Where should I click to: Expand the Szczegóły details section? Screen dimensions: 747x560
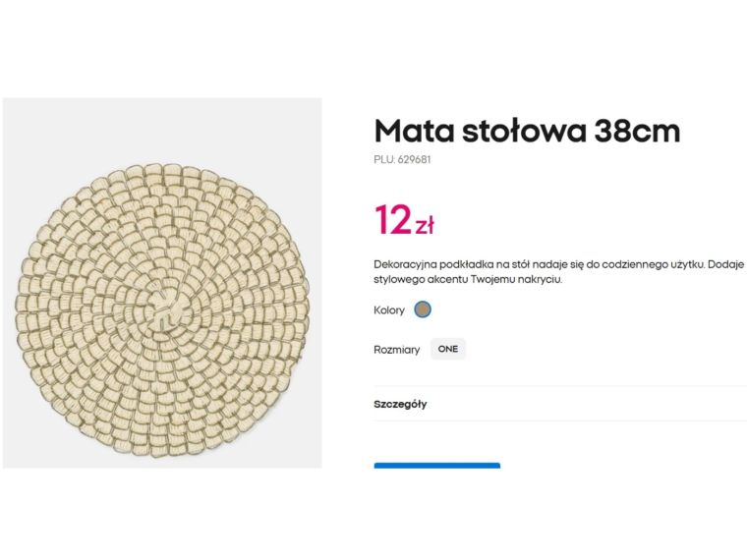click(400, 404)
